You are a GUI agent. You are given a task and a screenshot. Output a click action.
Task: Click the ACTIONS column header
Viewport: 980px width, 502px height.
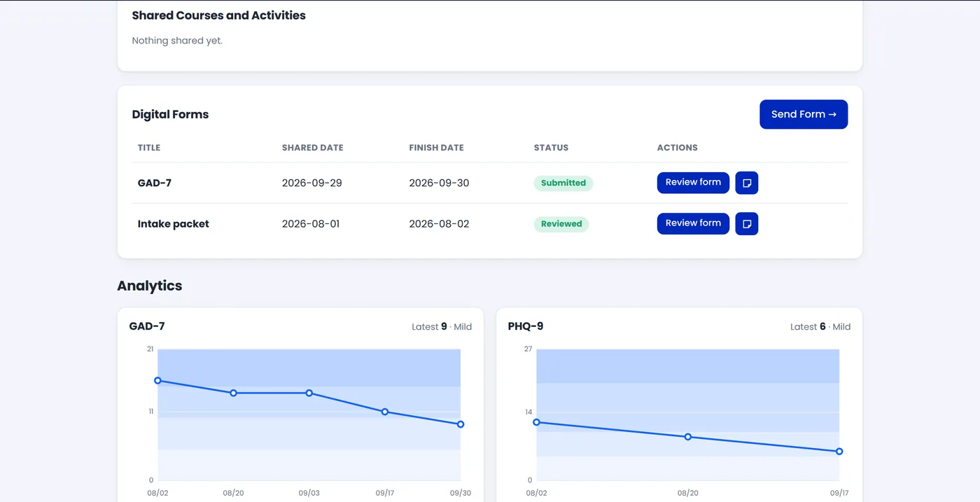pyautogui.click(x=678, y=148)
